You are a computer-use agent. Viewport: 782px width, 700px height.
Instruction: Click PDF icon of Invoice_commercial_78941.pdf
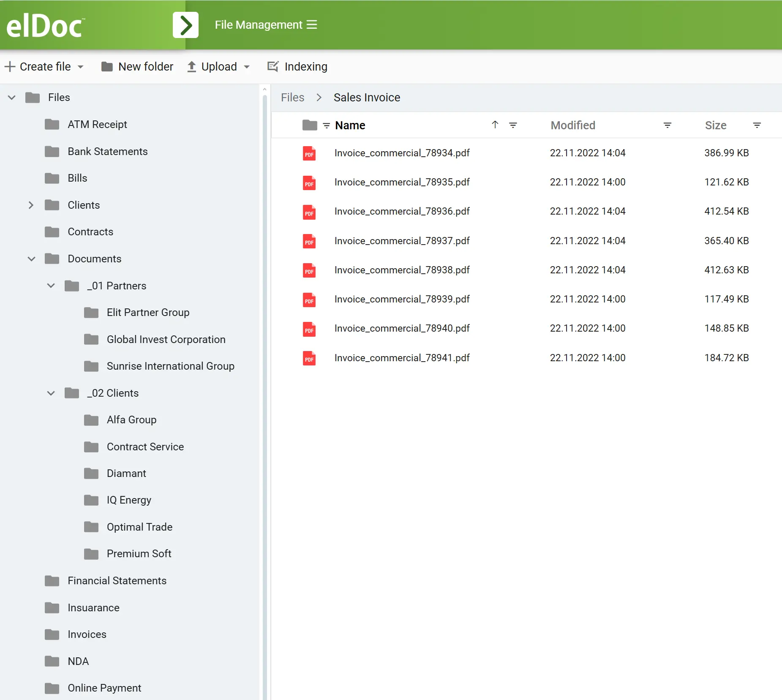point(309,358)
